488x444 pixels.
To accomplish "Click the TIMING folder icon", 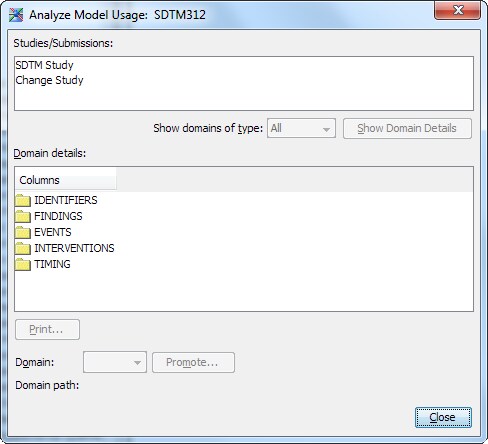I will tap(23, 264).
